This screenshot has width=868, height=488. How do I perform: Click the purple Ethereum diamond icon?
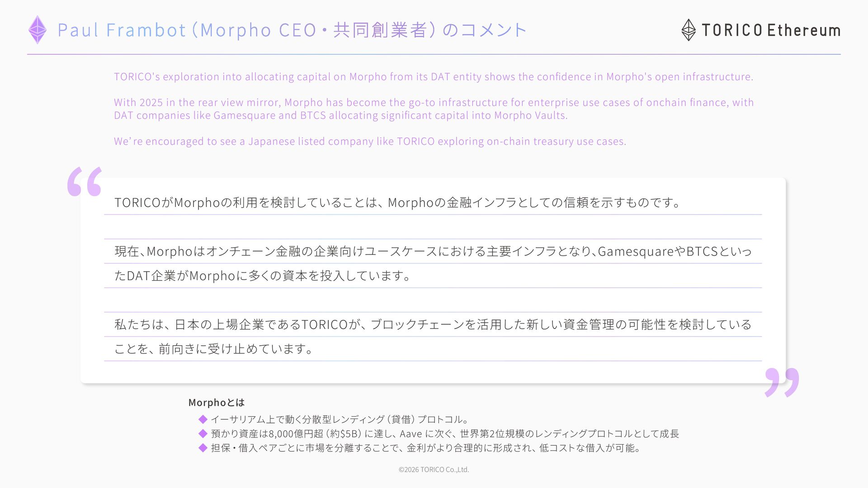(38, 30)
